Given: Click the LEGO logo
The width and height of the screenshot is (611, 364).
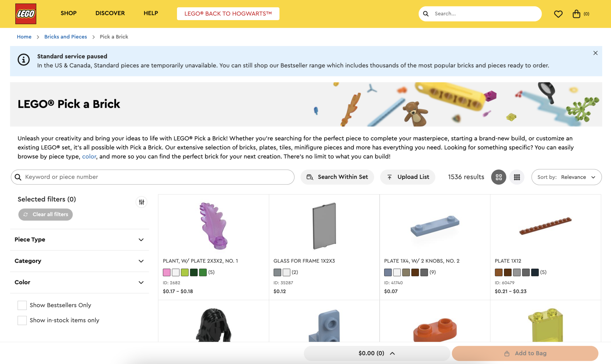Looking at the screenshot, I should (x=26, y=14).
